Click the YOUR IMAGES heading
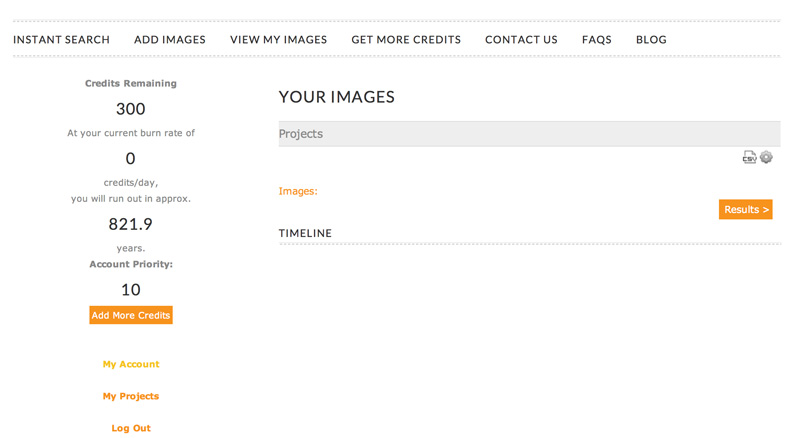800x438 pixels. 337,97
